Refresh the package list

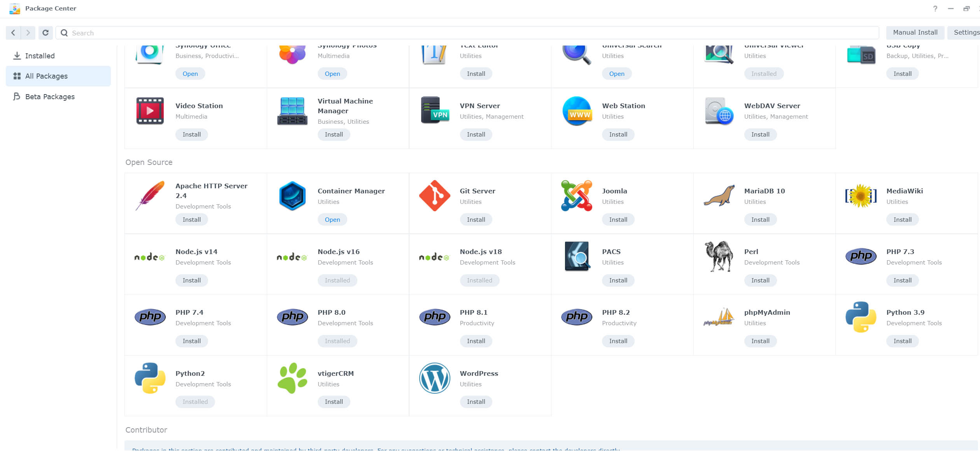tap(45, 33)
